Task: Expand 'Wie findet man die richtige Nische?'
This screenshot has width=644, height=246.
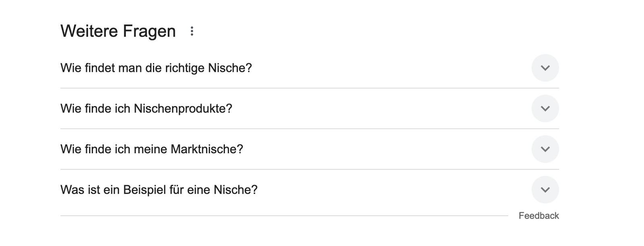Action: click(x=310, y=68)
